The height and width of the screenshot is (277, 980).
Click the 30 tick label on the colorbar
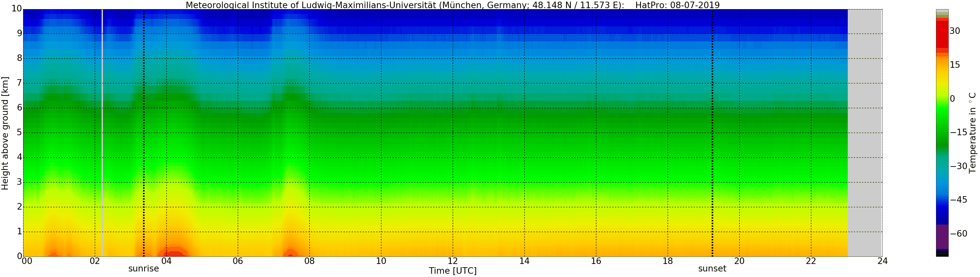[955, 31]
